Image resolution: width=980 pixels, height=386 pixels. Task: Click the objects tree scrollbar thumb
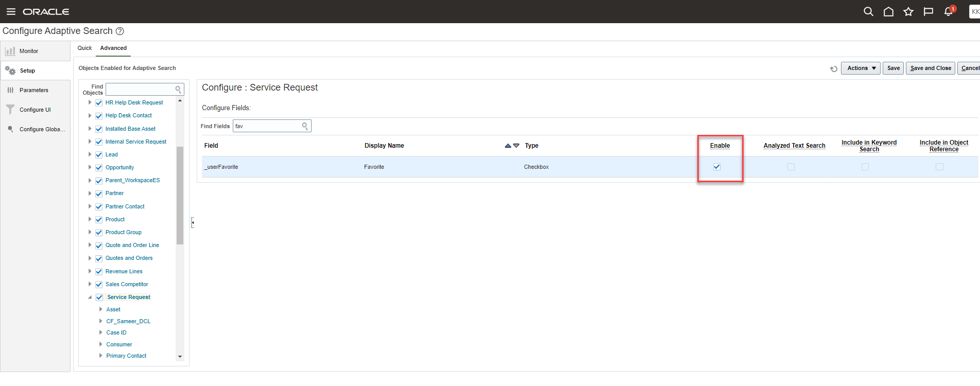coord(180,196)
